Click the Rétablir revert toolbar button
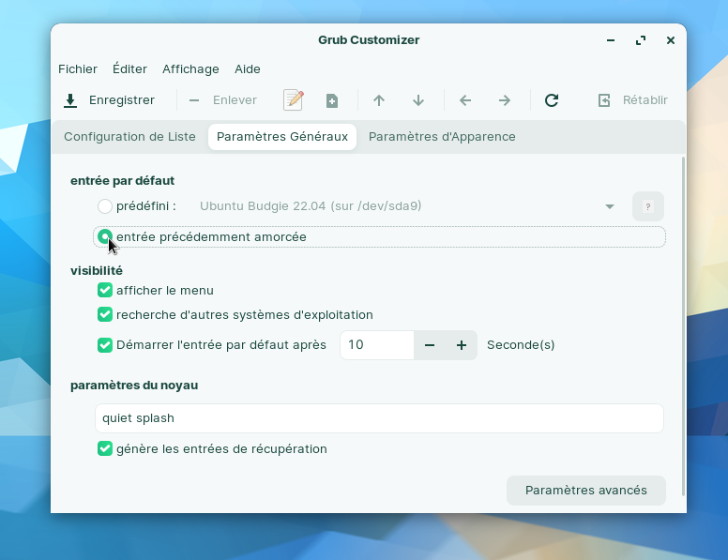728x560 pixels. pos(633,100)
